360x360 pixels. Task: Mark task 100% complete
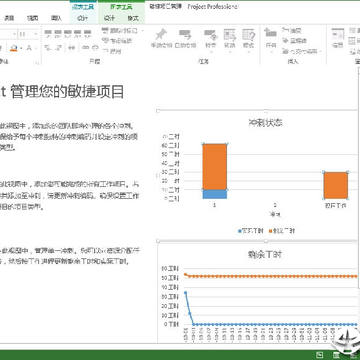(87, 33)
